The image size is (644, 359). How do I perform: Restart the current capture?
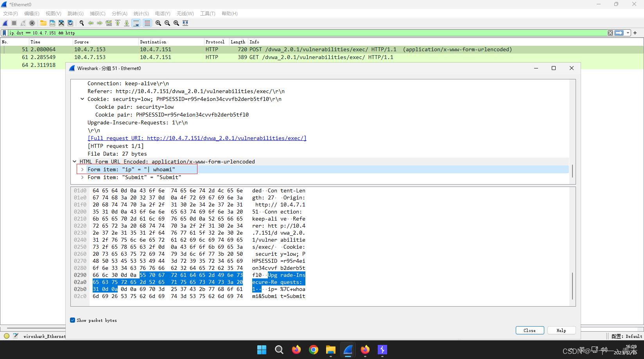(23, 23)
